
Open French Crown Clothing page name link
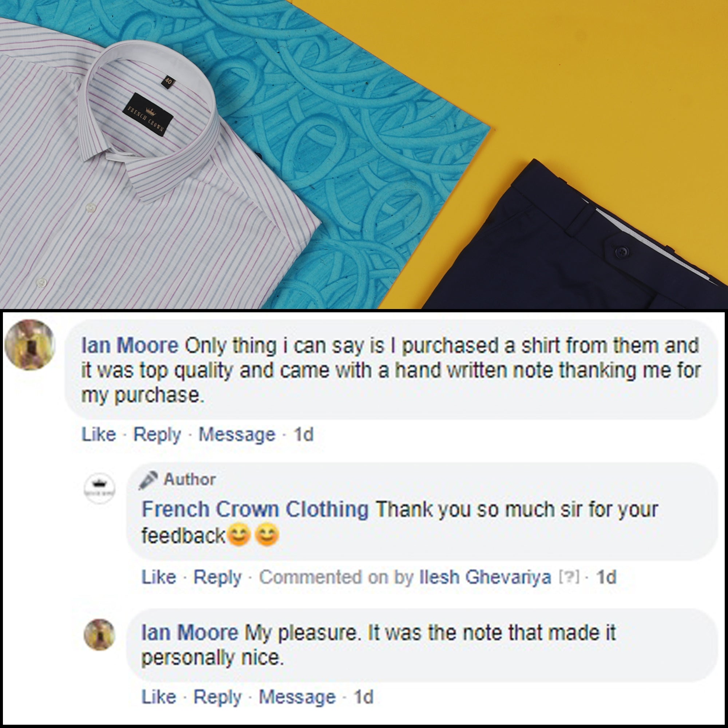pyautogui.click(x=255, y=510)
